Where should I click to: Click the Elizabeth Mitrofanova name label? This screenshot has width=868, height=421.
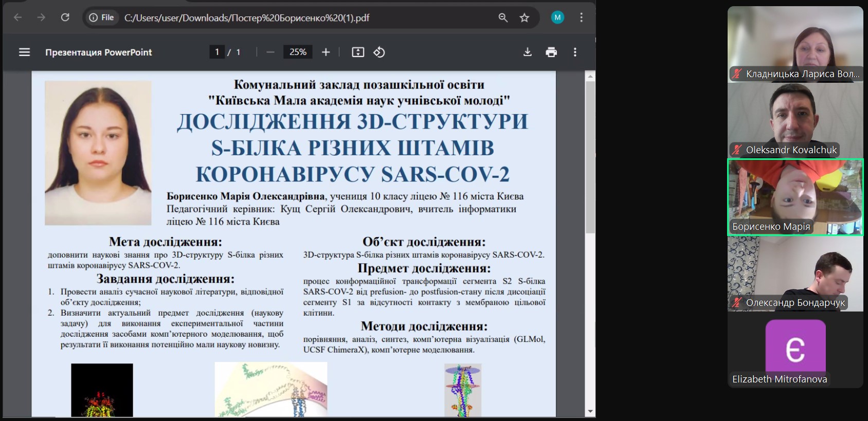pos(780,379)
